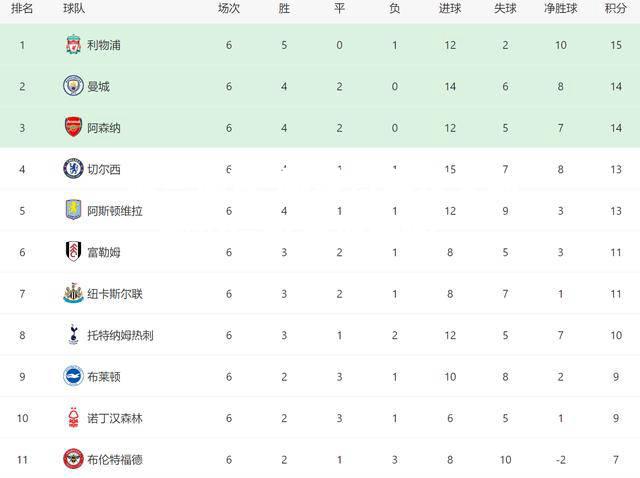This screenshot has height=478, width=640.
Task: Click the Aston Villa badge
Action: coord(73,210)
